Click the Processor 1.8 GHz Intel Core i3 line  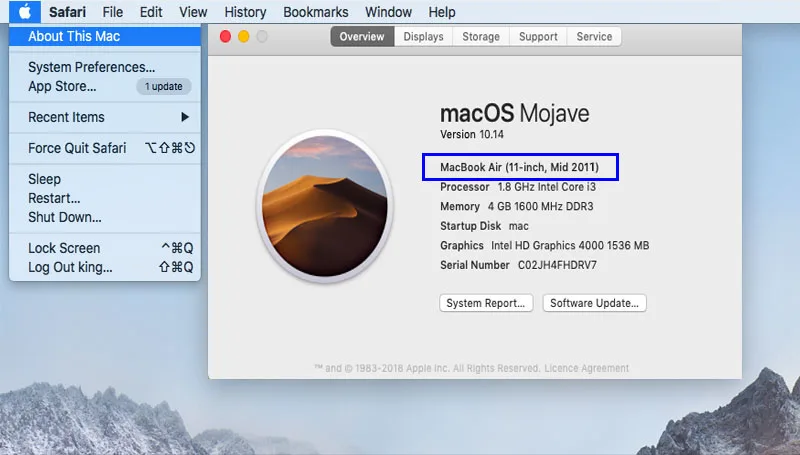pyautogui.click(x=518, y=187)
